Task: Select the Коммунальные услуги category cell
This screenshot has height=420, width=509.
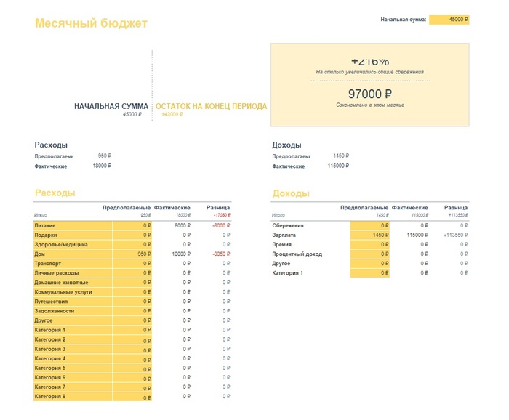Action: 73,292
